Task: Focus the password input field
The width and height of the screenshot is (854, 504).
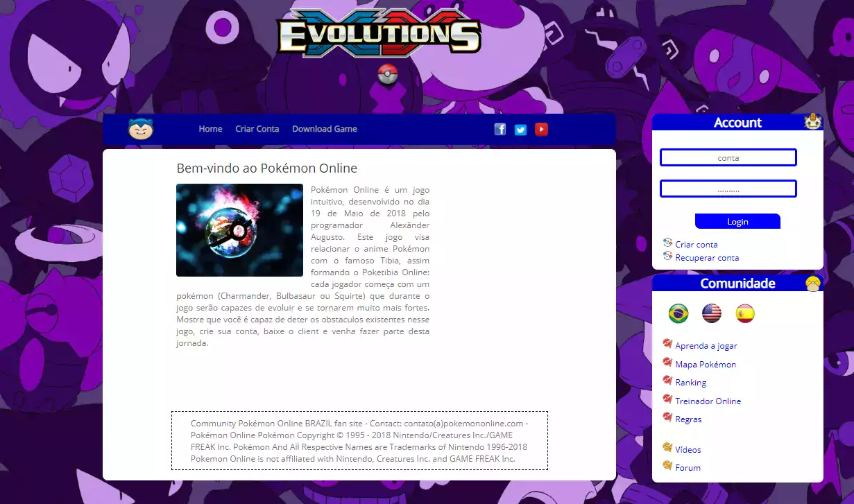Action: [x=728, y=189]
